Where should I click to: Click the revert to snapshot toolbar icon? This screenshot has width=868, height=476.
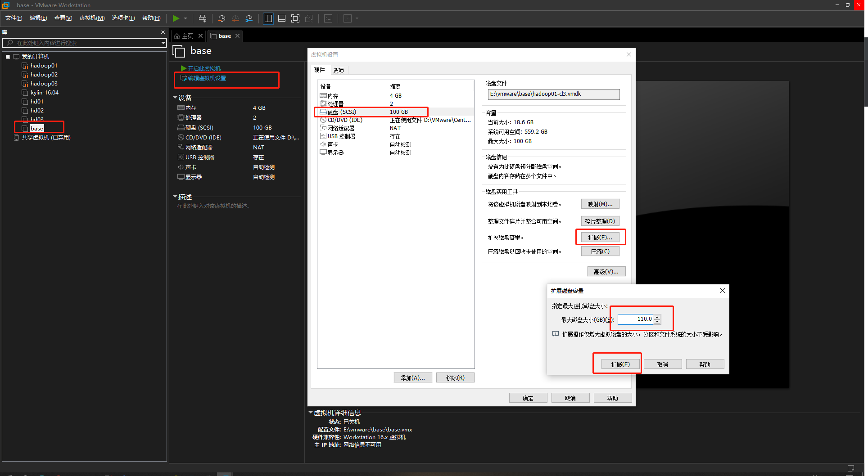click(x=235, y=18)
